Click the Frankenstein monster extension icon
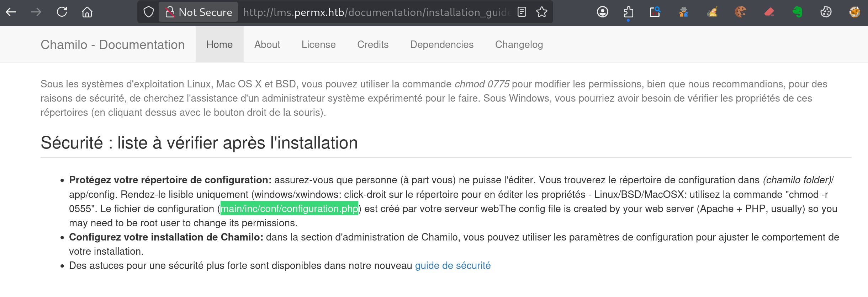Viewport: 868px width, 297px height. click(684, 12)
